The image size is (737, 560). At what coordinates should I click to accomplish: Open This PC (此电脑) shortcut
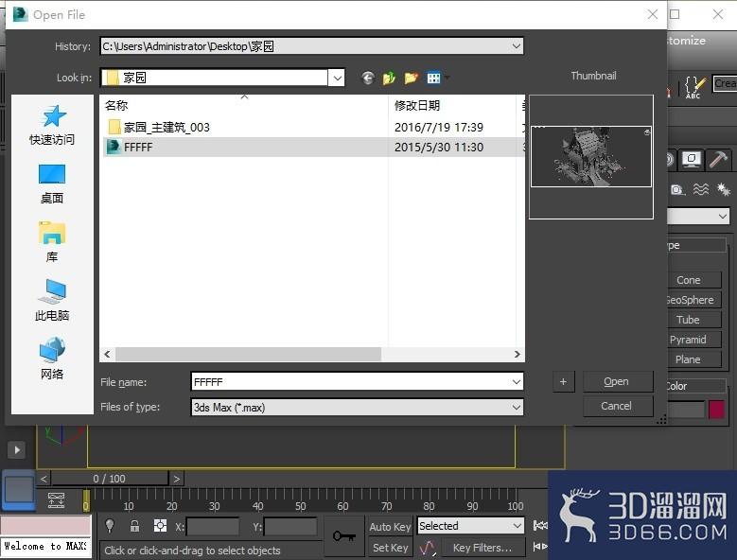click(x=52, y=301)
